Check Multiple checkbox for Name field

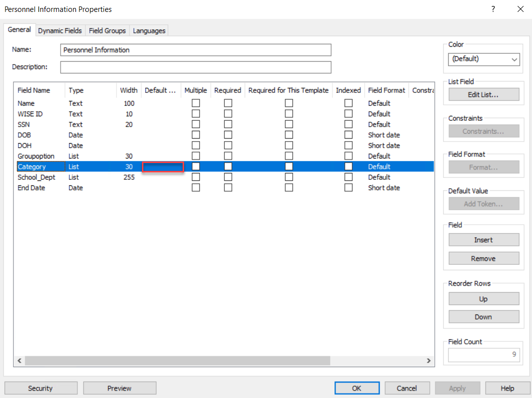click(196, 103)
